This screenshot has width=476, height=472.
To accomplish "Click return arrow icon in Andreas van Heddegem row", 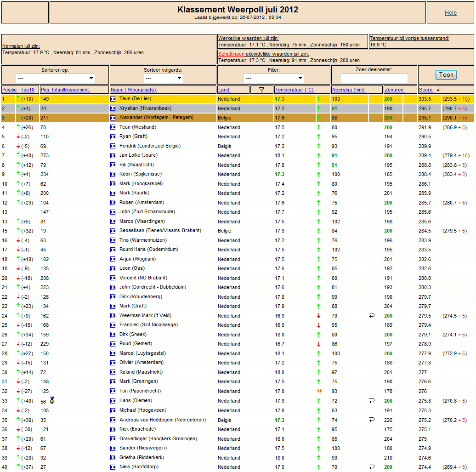I will [372, 420].
